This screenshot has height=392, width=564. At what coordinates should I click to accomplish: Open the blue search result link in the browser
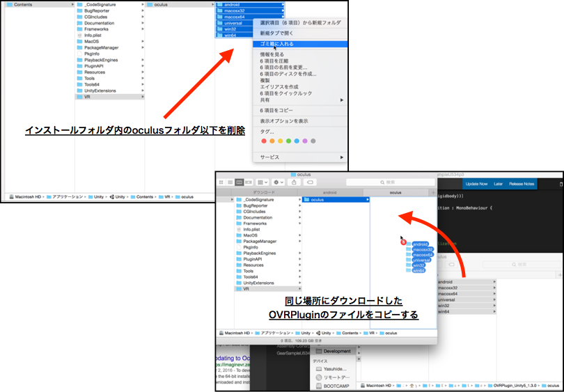tap(233, 358)
